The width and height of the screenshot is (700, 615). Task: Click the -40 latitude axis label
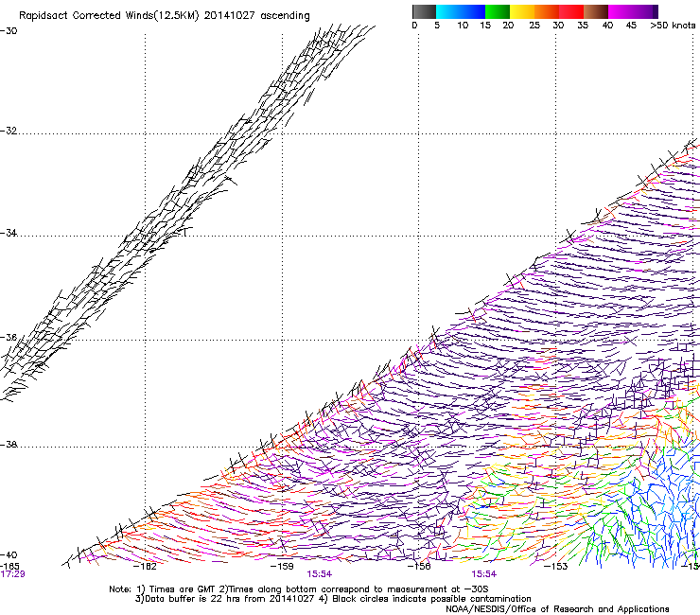[9, 555]
